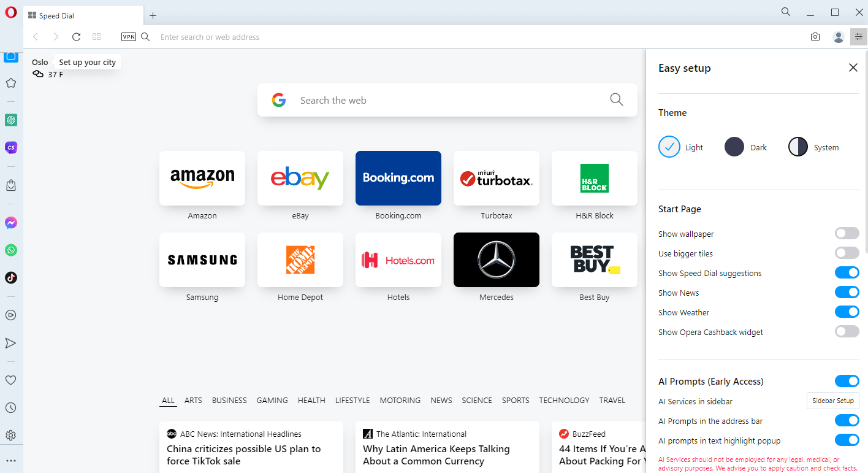
Task: Open My Flow send icon in sidebar
Action: 11,343
